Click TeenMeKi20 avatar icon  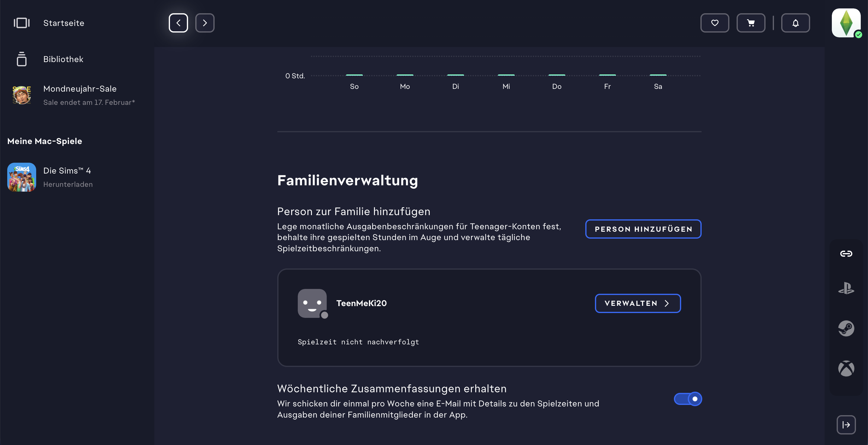(312, 303)
